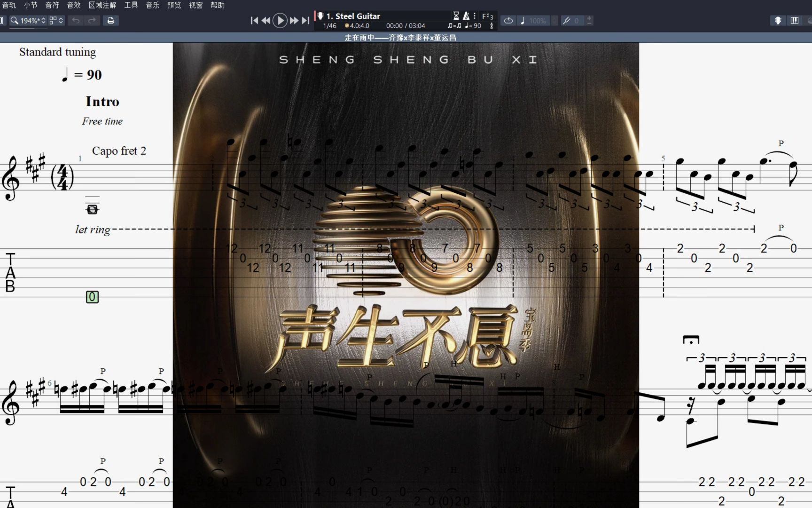Toggle the count-in hourglass icon

[456, 16]
